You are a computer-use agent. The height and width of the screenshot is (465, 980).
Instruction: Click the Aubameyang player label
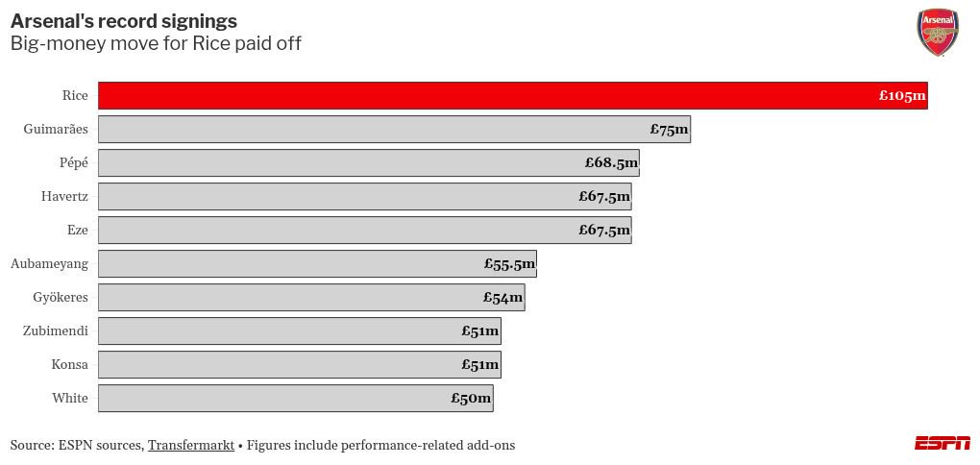[49, 264]
